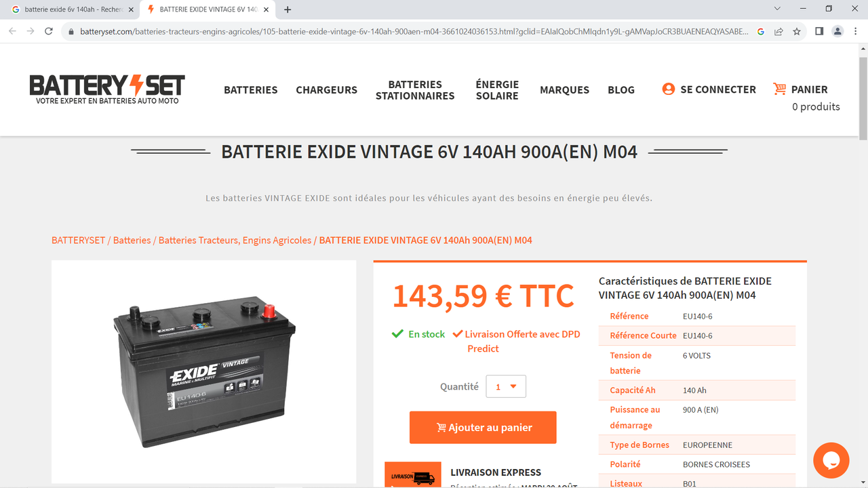Click the BatterySet logo
868x488 pixels.
click(107, 89)
